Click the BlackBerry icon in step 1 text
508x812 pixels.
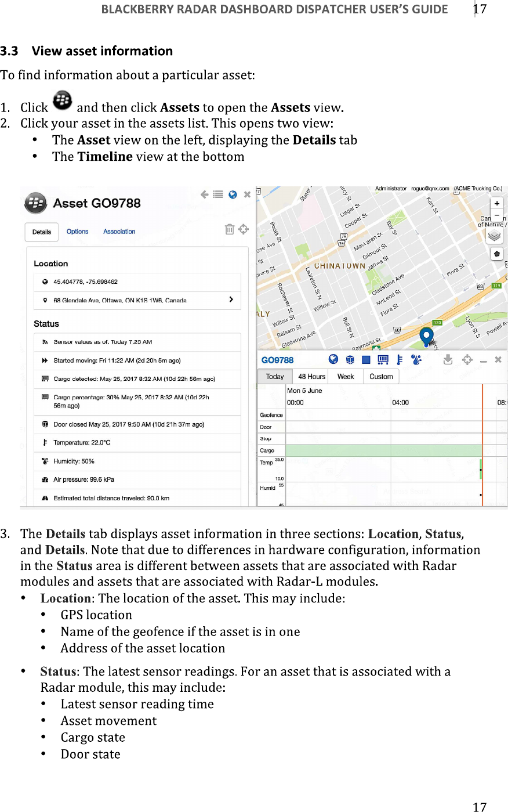coord(63,101)
